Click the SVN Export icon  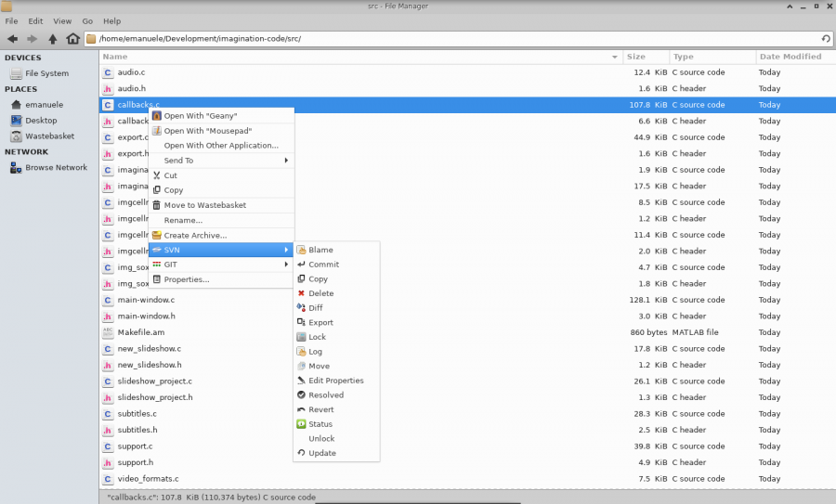(301, 322)
